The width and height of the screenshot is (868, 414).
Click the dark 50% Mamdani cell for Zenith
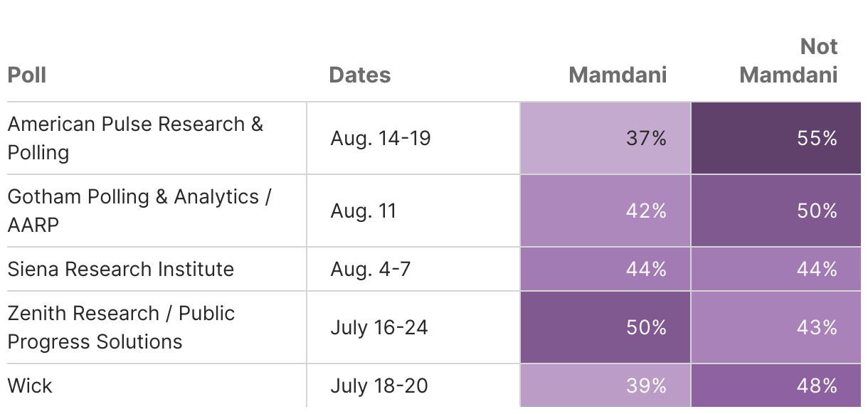click(x=605, y=327)
